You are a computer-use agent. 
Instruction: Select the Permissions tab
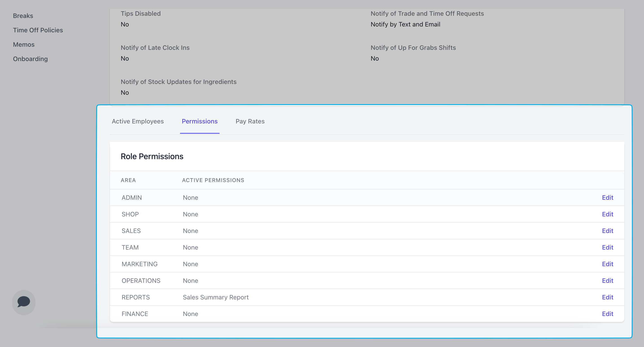(200, 121)
